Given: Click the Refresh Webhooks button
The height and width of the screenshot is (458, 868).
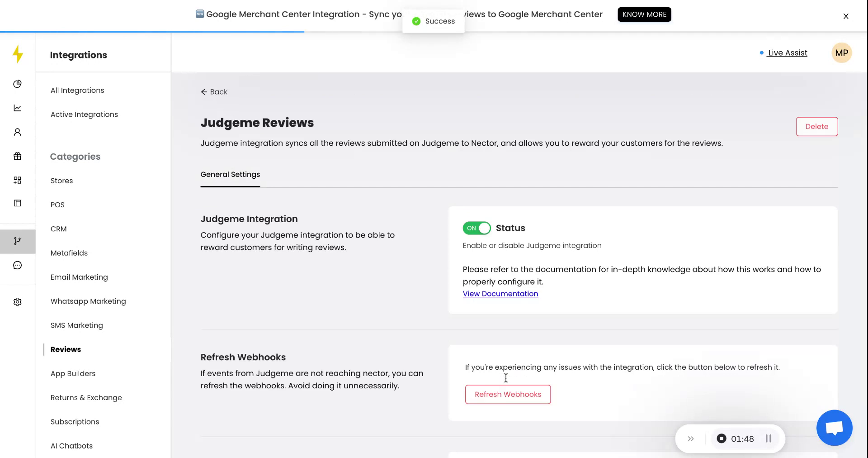Looking at the screenshot, I should pos(508,394).
